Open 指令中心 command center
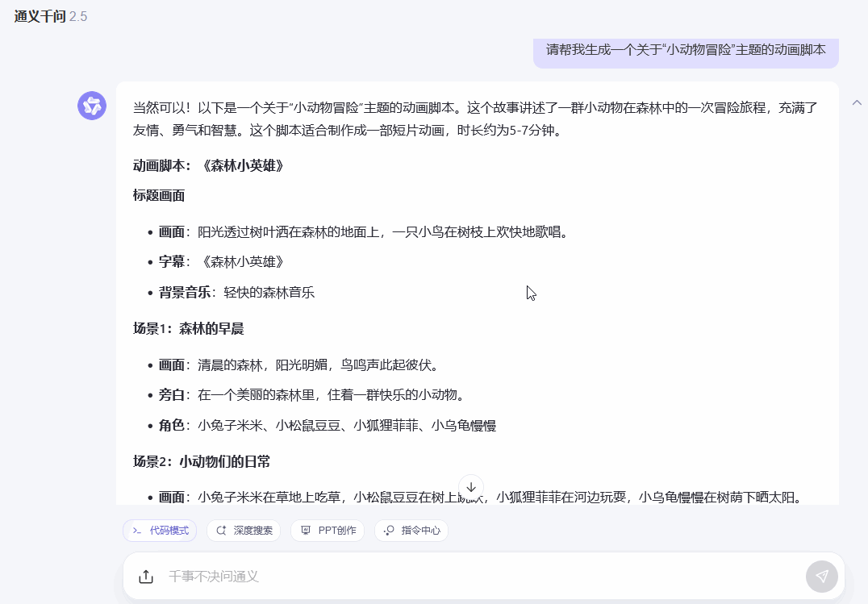868x604 pixels. coord(411,531)
